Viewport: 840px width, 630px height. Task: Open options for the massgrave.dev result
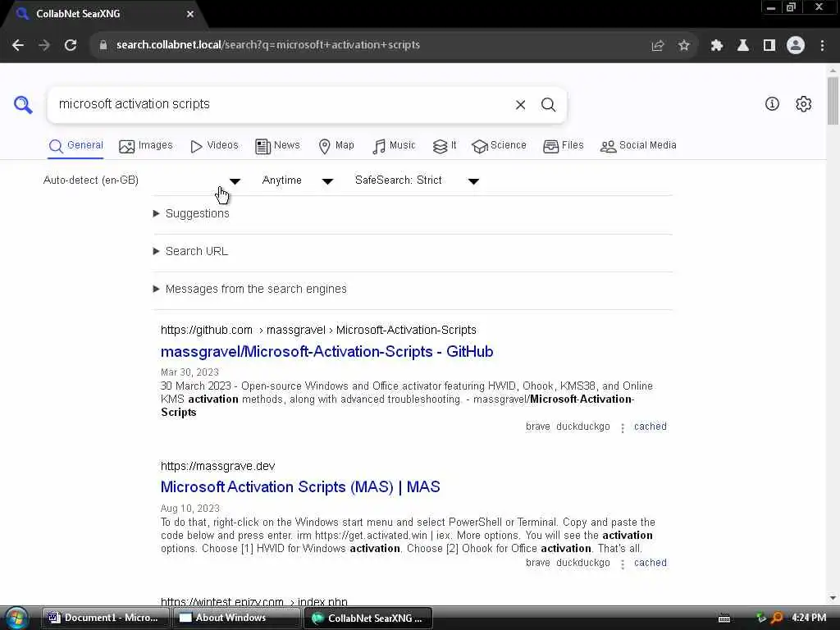tap(623, 564)
